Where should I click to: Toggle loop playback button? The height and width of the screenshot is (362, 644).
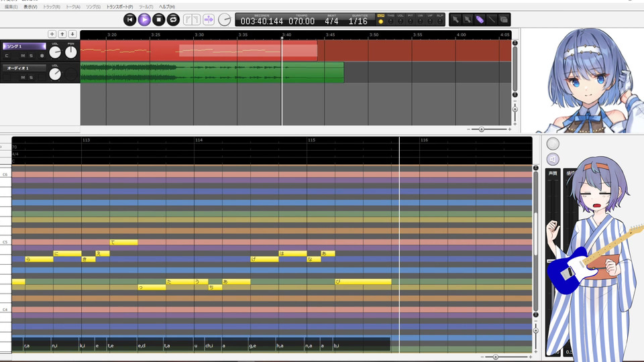[x=173, y=19]
